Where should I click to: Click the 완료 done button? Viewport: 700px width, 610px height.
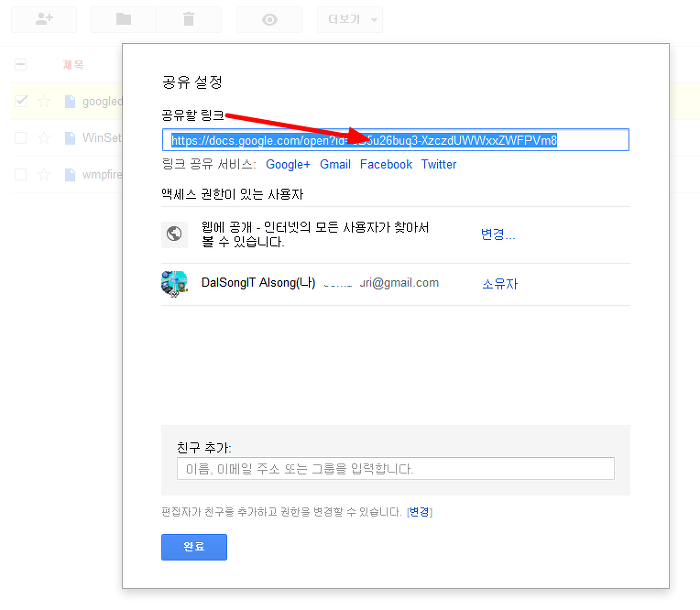pos(194,547)
